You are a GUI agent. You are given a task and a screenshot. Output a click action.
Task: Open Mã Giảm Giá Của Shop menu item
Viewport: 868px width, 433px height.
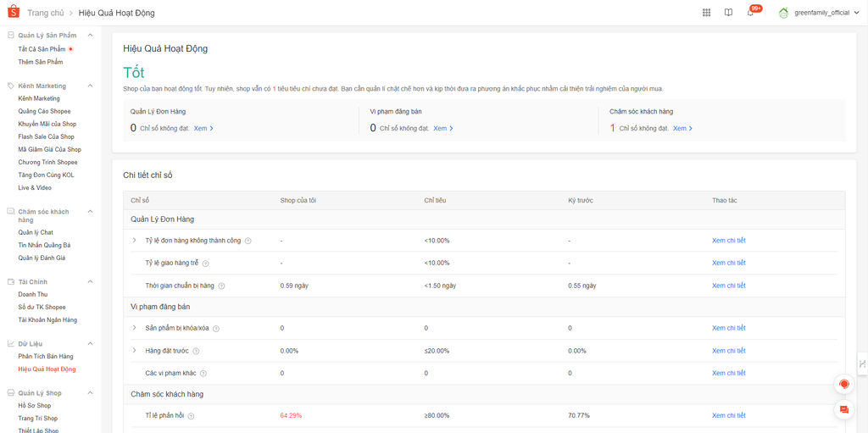coord(49,149)
